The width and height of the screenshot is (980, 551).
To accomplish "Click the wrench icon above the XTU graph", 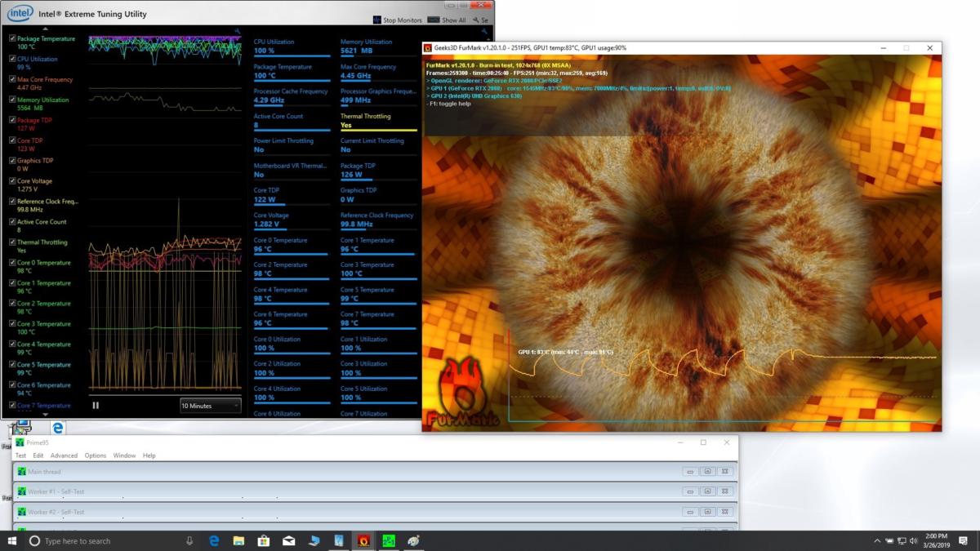I will [237, 32].
